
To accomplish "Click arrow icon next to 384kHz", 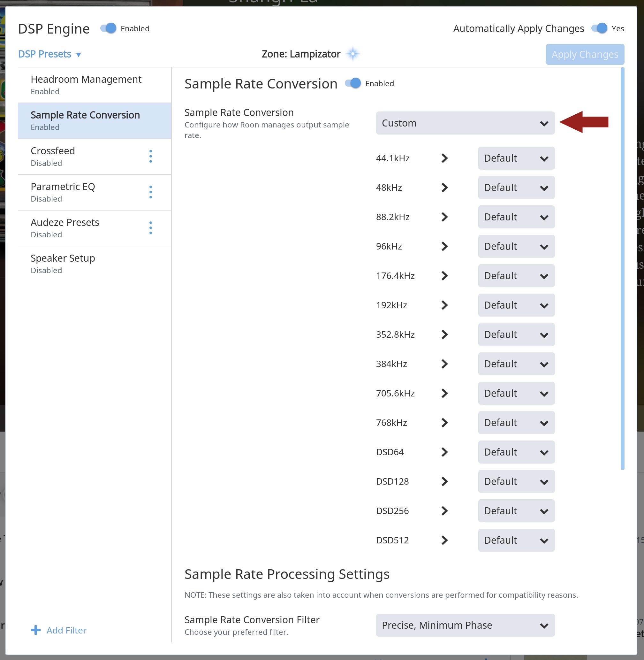I will [x=444, y=364].
